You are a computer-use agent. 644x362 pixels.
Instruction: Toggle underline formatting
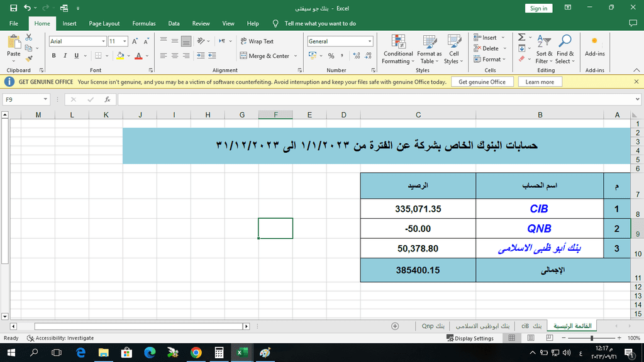pyautogui.click(x=76, y=55)
